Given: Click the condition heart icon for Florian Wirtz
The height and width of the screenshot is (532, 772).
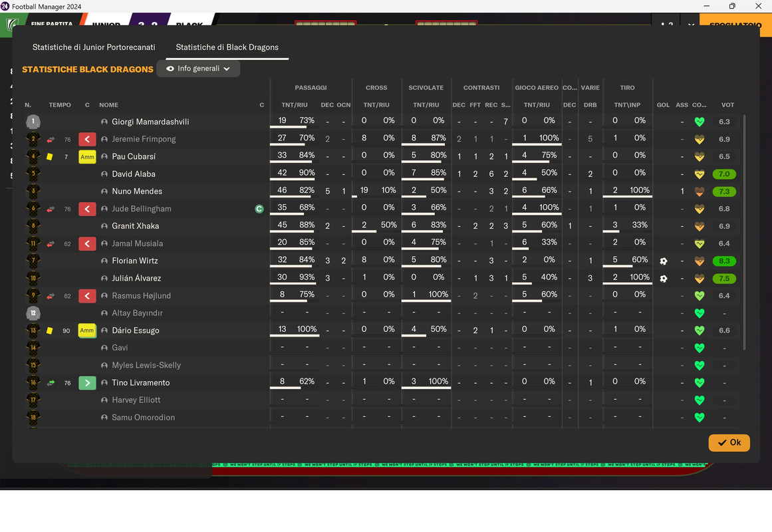Looking at the screenshot, I should (699, 261).
